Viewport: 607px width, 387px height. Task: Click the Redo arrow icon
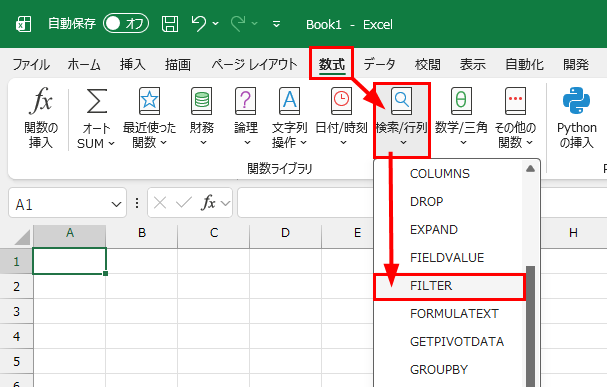click(x=238, y=24)
